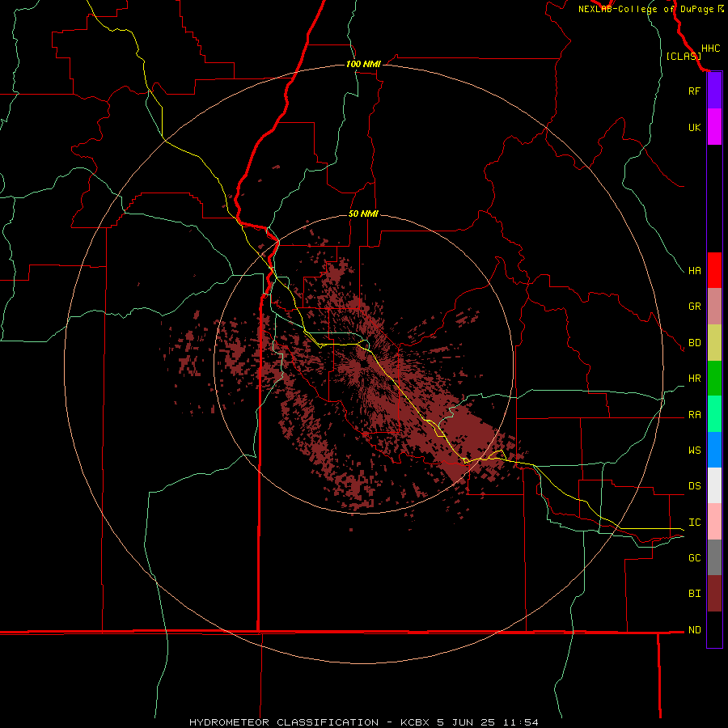728x728 pixels.
Task: Click the GR legend color swatch
Action: 714,306
